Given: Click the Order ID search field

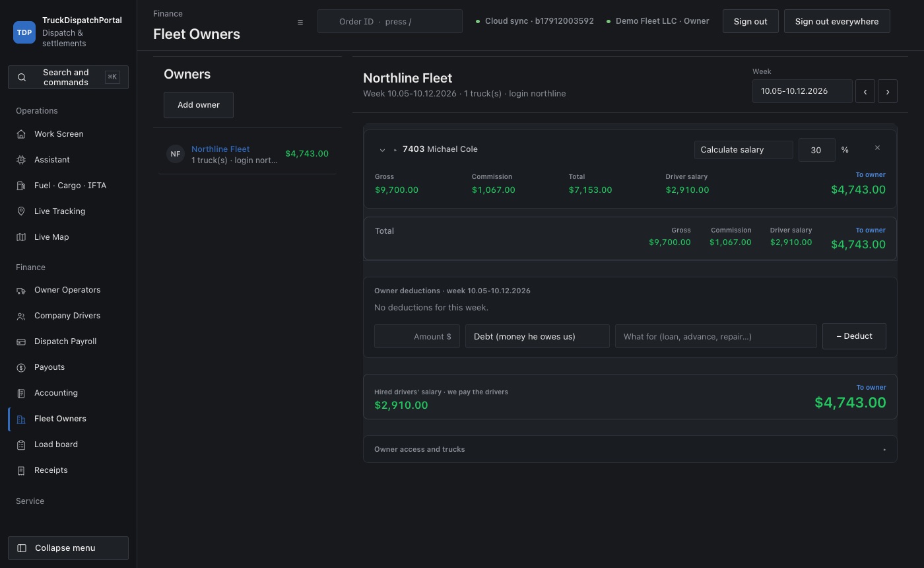Looking at the screenshot, I should point(390,21).
